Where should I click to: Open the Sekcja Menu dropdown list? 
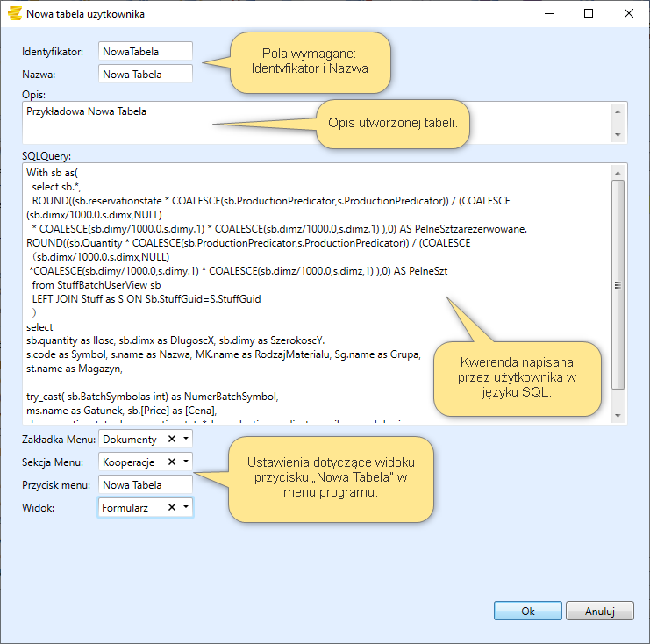pyautogui.click(x=185, y=462)
